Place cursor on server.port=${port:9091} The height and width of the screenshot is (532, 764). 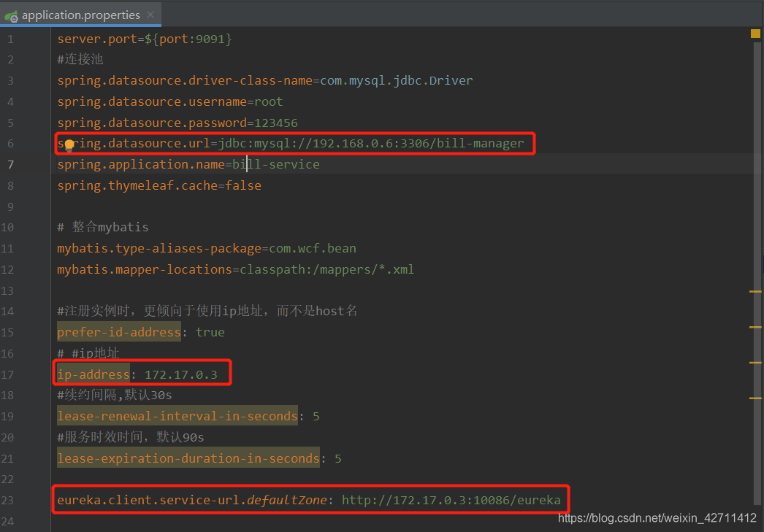145,39
